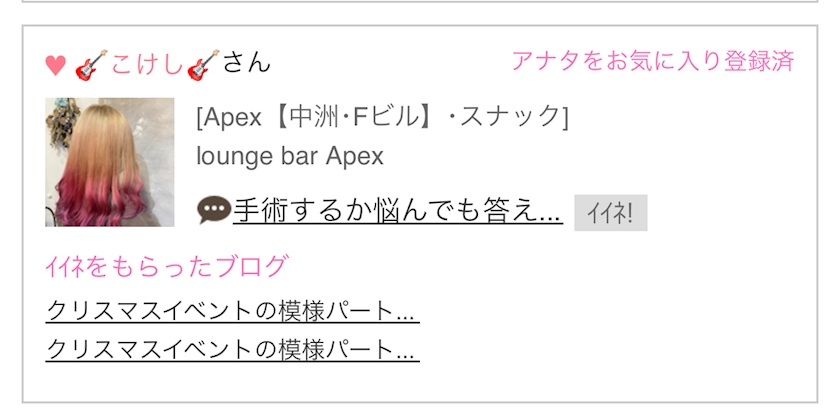Click the guitar emoji before こけし
Image resolution: width=840 pixels, height=420 pixels.
pyautogui.click(x=91, y=65)
